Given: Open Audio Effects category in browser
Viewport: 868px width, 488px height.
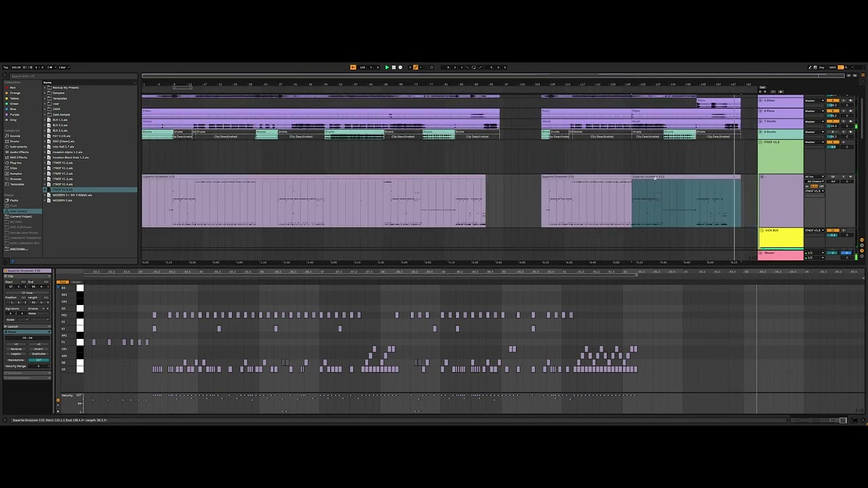Looking at the screenshot, I should coord(17,152).
